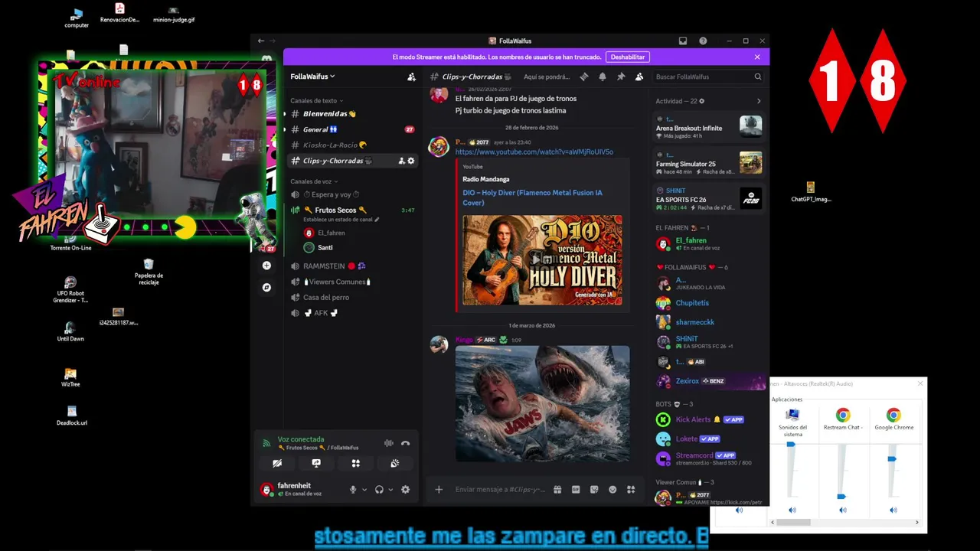This screenshot has width=980, height=551.
Task: Adjust Restream Chat volume slider
Action: click(x=841, y=497)
